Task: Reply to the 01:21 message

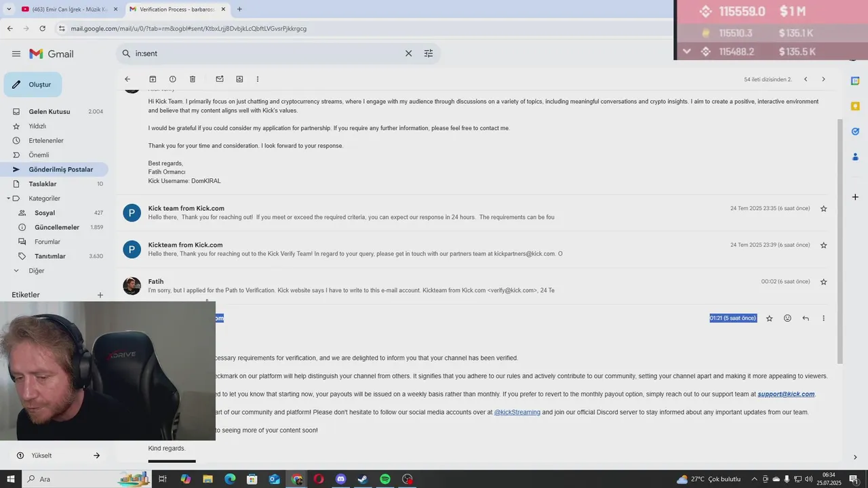Action: [806, 318]
